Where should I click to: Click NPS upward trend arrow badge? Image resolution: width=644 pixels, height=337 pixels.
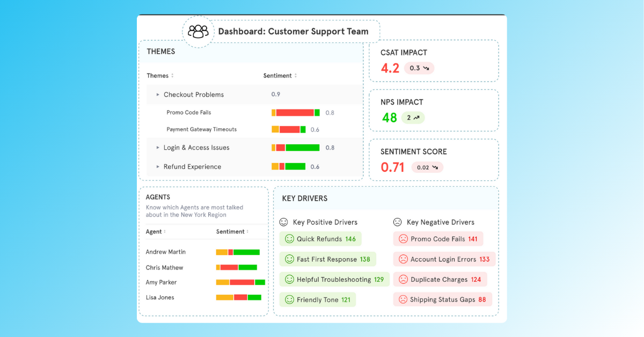click(x=413, y=118)
